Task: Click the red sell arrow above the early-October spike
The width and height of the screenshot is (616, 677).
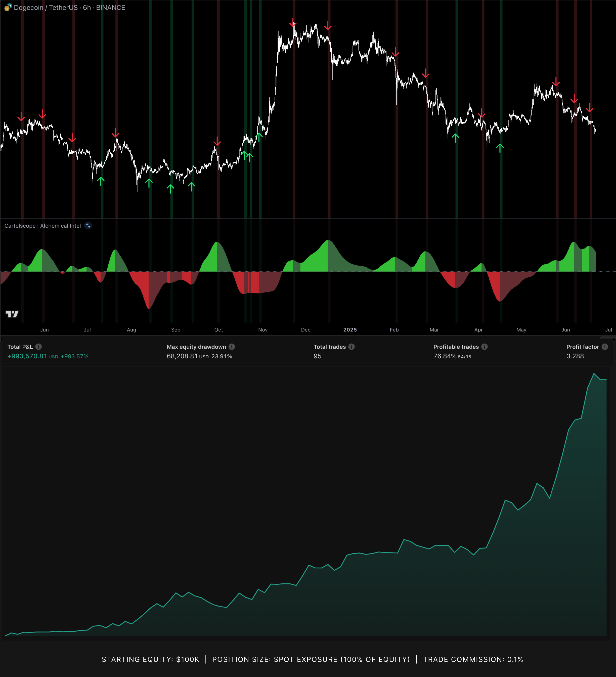Action: tap(217, 141)
